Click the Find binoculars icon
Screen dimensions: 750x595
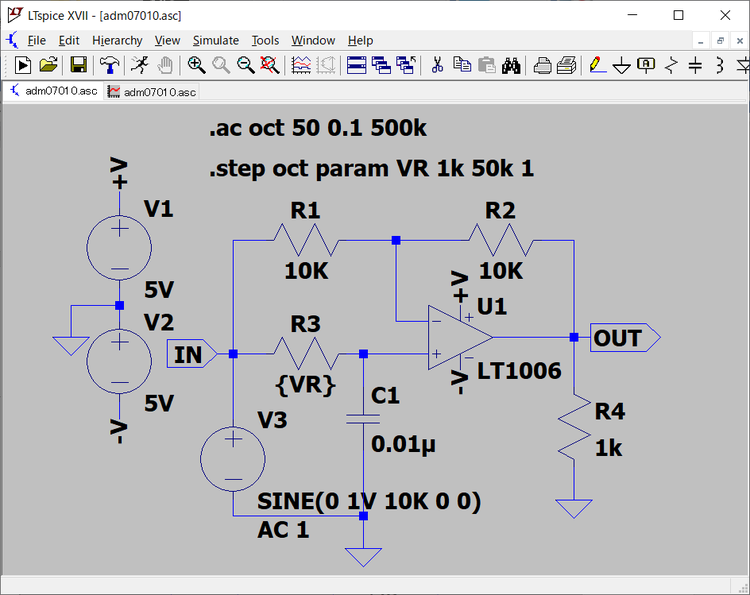(x=511, y=65)
